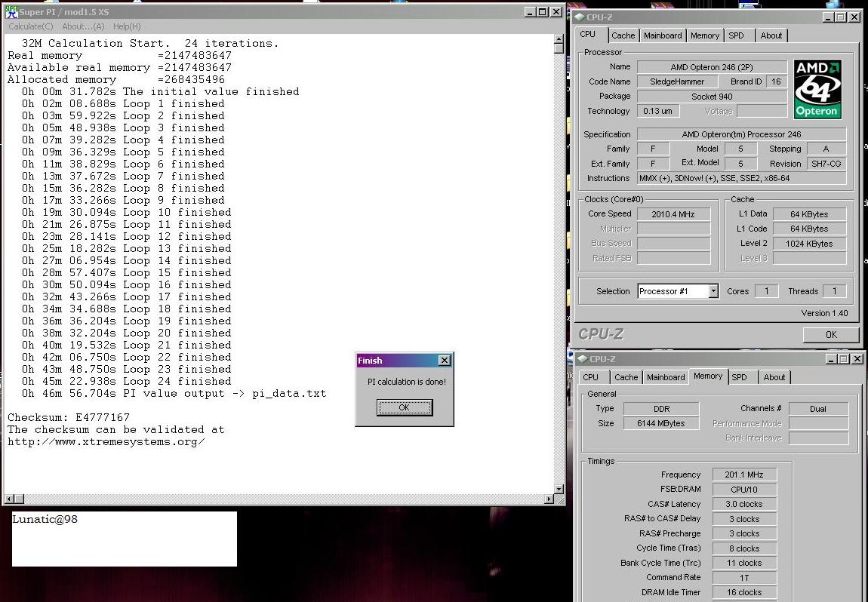The height and width of the screenshot is (602, 868).
Task: Click the Revision value SH7-CG
Action: click(x=826, y=164)
